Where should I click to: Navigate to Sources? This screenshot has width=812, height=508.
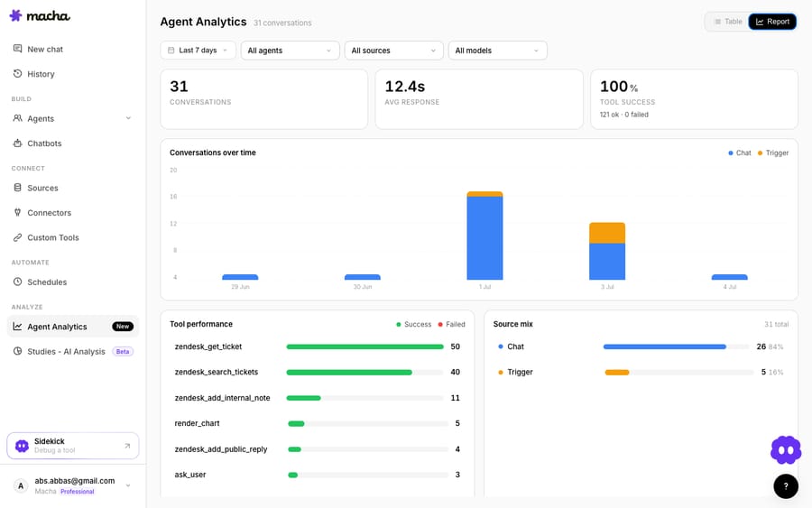72,188
